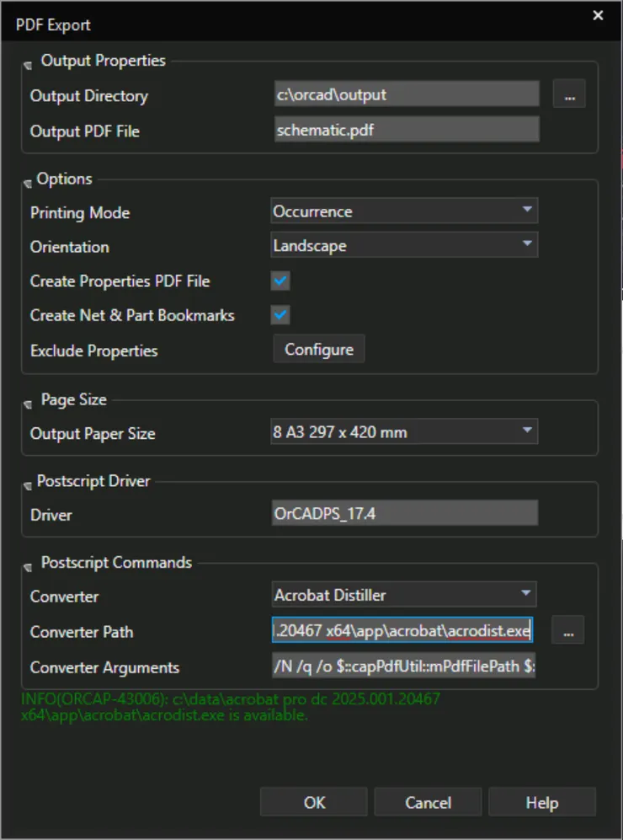Browse for the Output Directory
623x840 pixels.
point(569,95)
